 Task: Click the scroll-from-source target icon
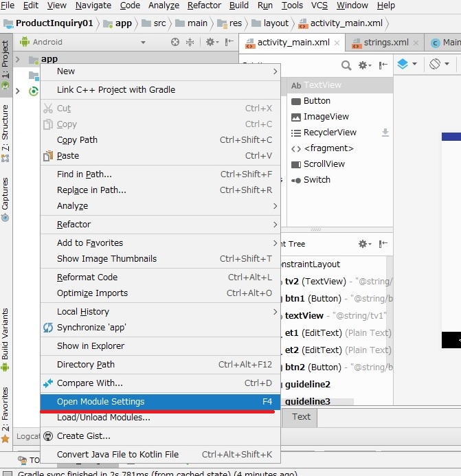point(175,42)
